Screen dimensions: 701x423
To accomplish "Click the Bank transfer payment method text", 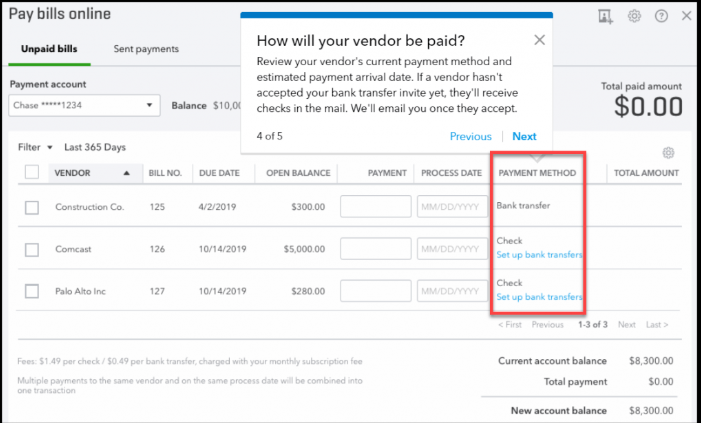I will tap(524, 206).
